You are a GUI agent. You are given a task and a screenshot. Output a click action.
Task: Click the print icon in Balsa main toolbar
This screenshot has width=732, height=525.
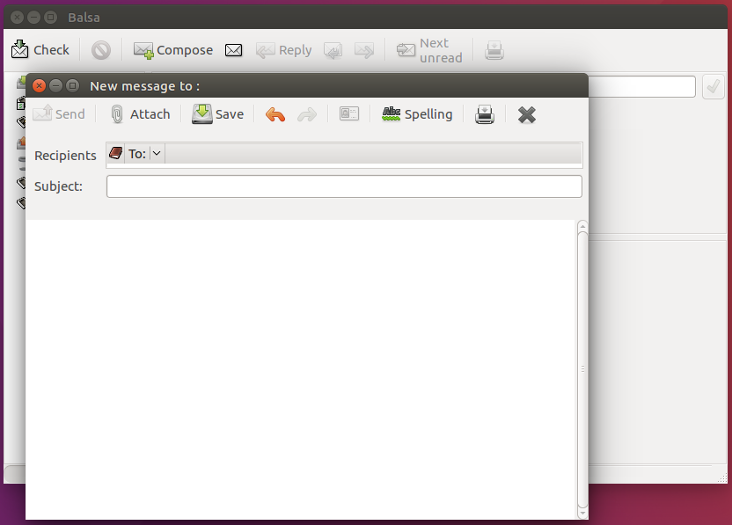(494, 50)
